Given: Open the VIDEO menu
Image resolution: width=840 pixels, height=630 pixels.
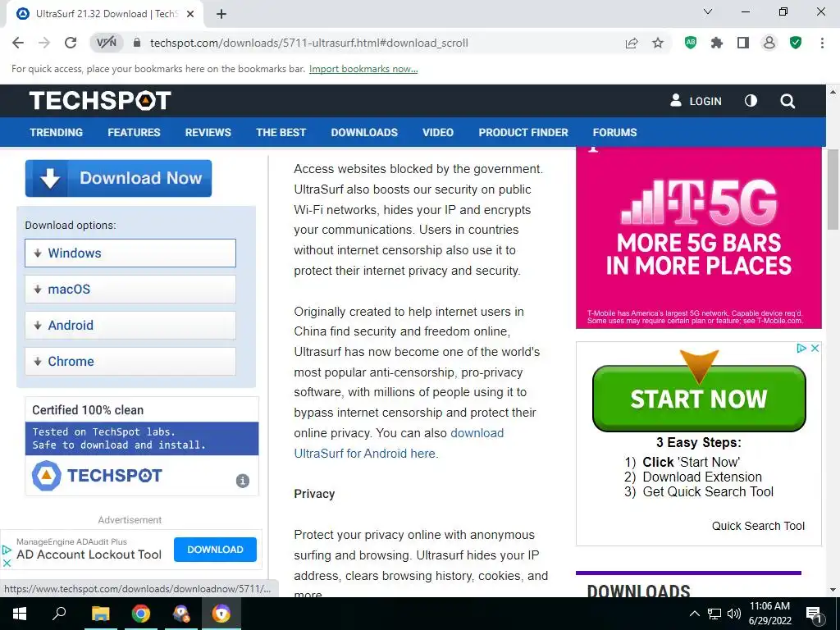Looking at the screenshot, I should [x=438, y=132].
